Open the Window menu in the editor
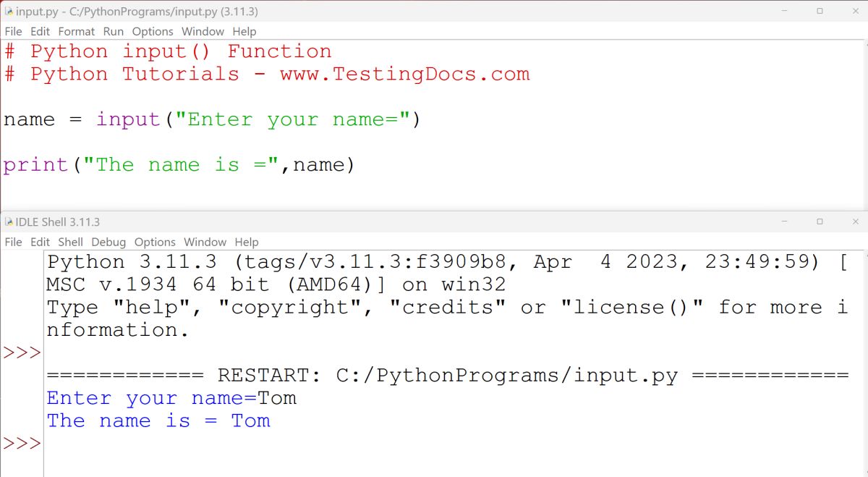The width and height of the screenshot is (868, 477). point(202,31)
